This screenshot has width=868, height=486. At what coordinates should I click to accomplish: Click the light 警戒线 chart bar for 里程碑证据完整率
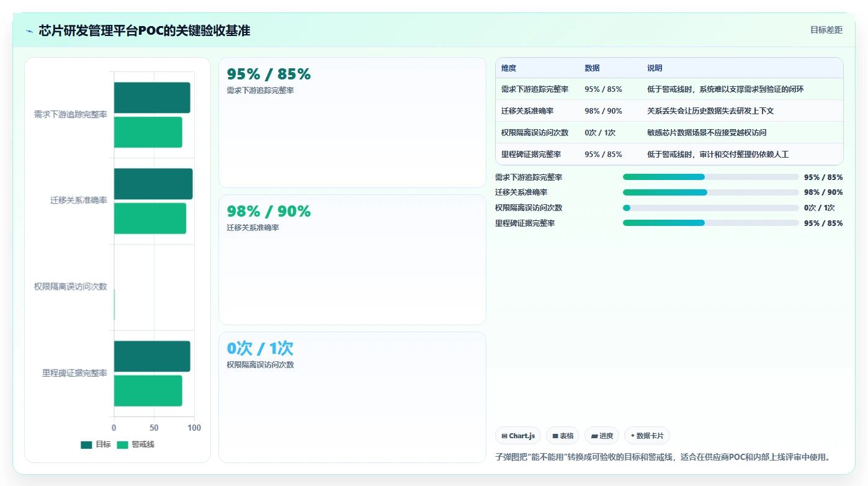pos(148,391)
